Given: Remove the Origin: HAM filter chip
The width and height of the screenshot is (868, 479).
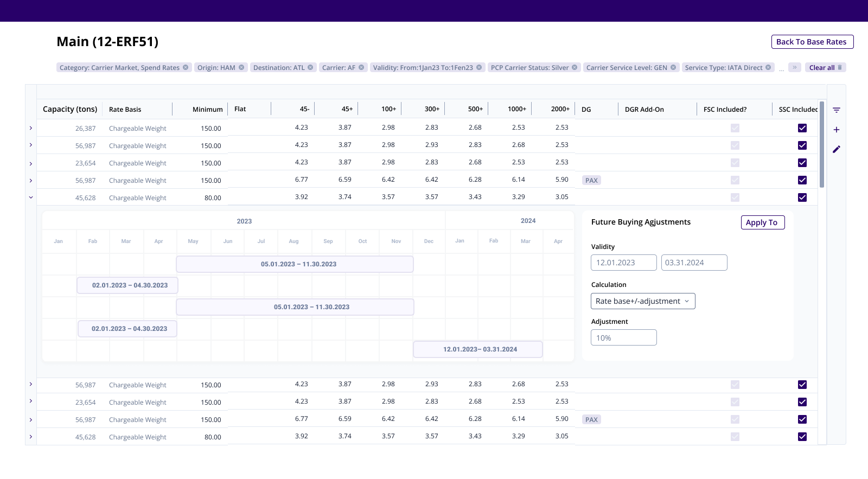Looking at the screenshot, I should coord(241,67).
